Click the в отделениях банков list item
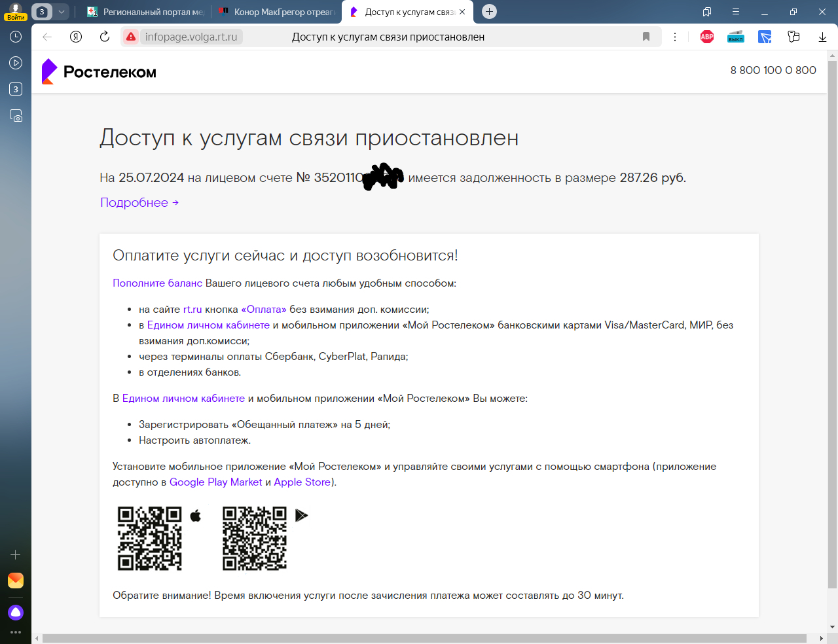838x644 pixels. [x=190, y=372]
